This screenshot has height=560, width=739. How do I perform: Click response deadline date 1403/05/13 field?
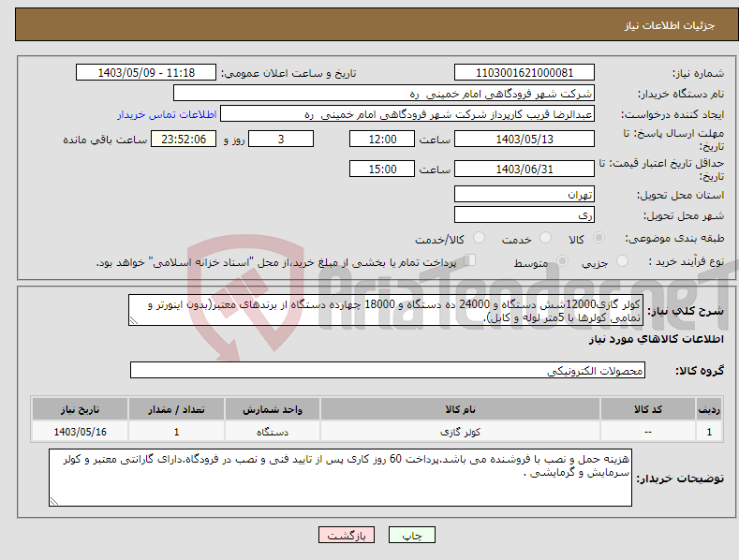(525, 139)
